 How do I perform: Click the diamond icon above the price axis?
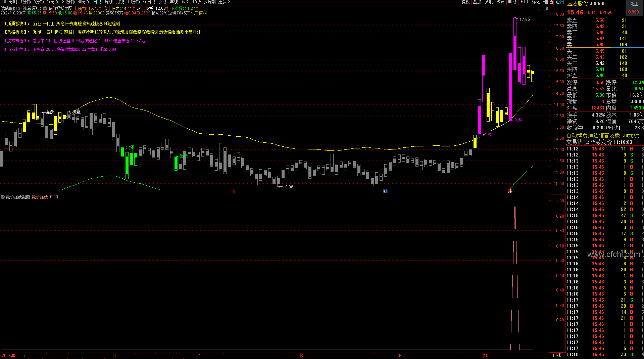pyautogui.click(x=539, y=9)
